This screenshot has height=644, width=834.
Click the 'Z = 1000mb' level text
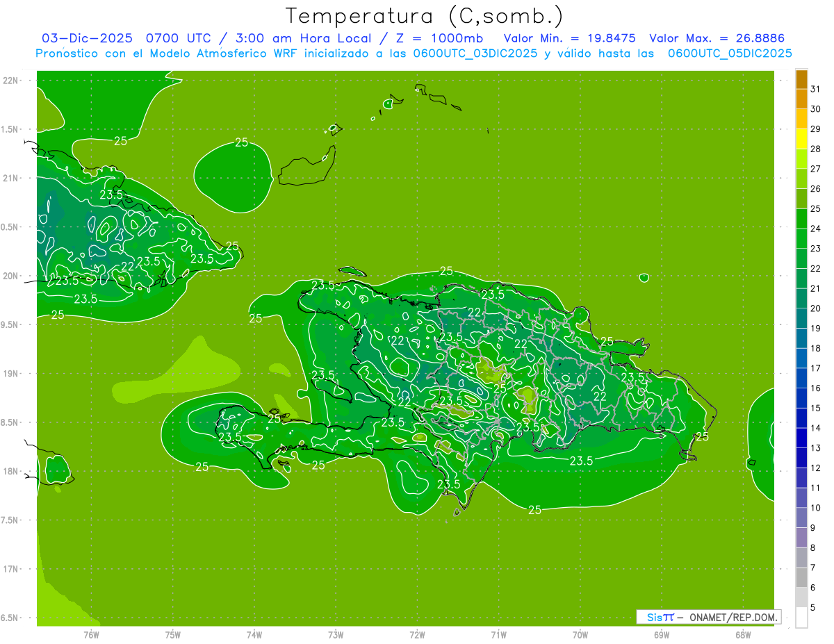coord(439,38)
